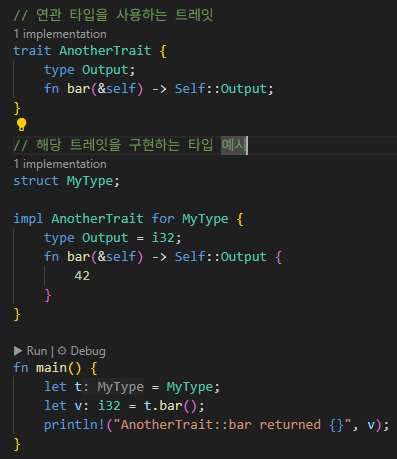Click the literal 42 in bar body
Screen dimensions: 397x459
(x=82, y=276)
